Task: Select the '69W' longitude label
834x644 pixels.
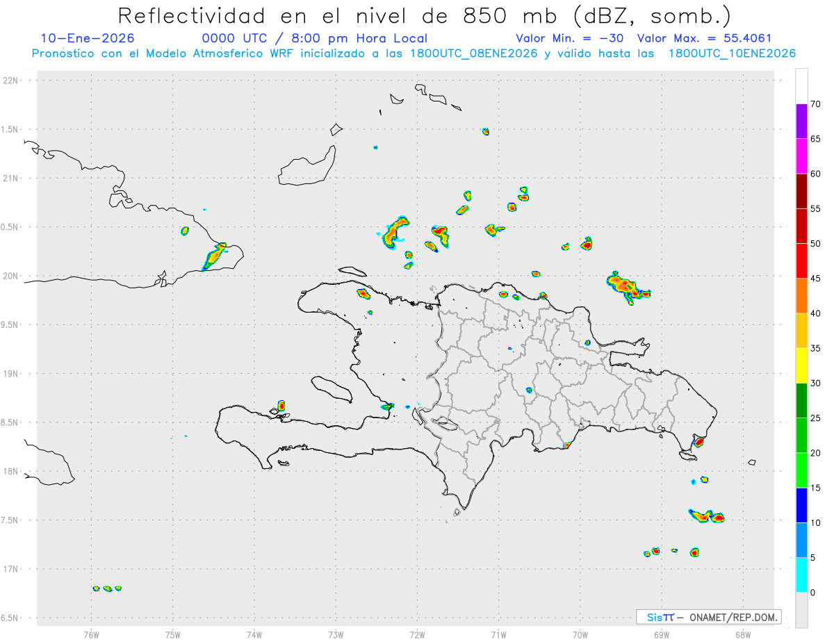Action: (x=662, y=634)
